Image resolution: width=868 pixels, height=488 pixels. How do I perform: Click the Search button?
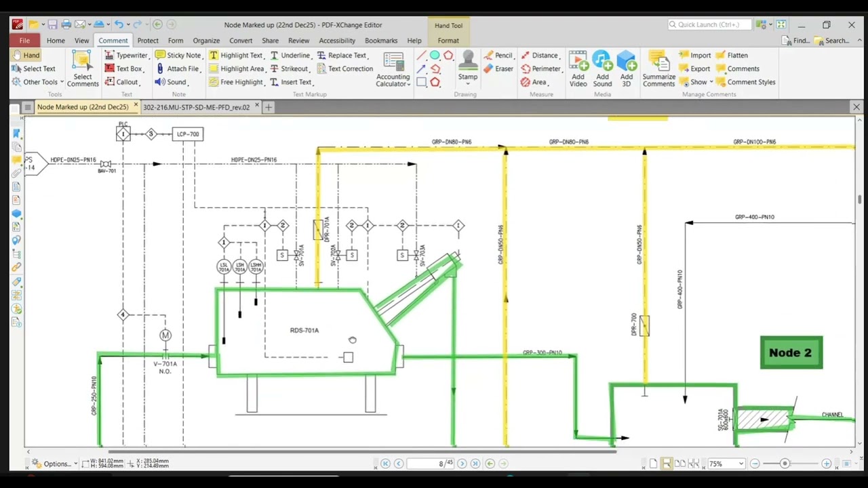coord(833,41)
